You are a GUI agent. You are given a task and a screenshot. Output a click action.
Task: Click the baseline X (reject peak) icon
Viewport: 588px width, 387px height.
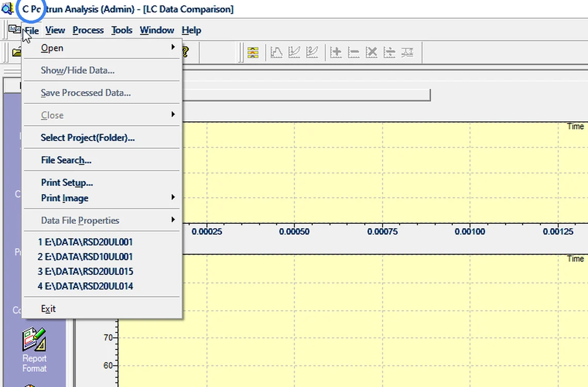(371, 53)
